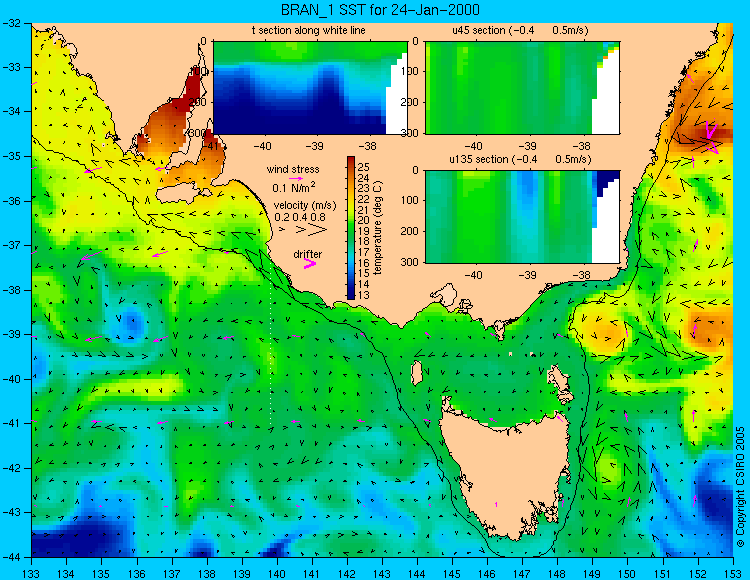Click the smallest velocity legend arrowhead

282,230
